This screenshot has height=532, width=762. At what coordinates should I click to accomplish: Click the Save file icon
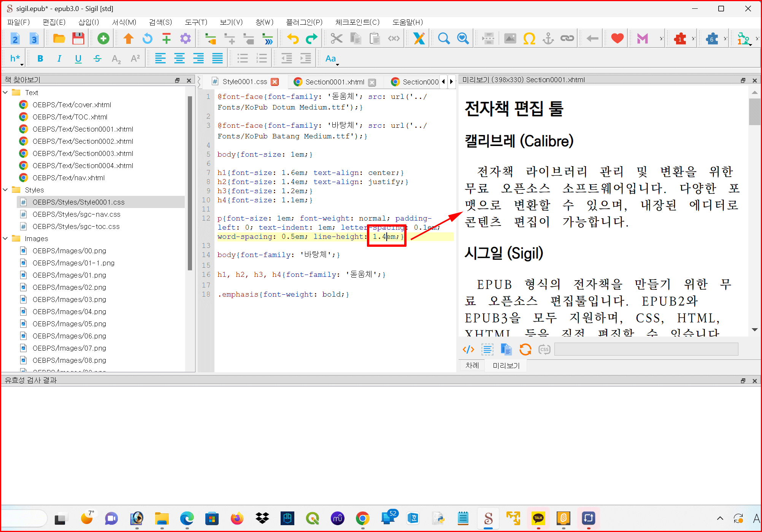pos(78,38)
